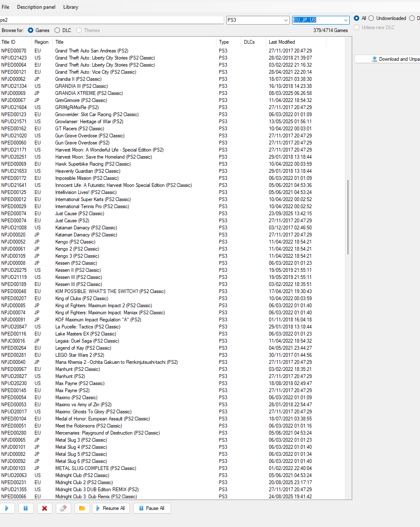The width and height of the screenshot is (420, 527).
Task: Select Impossible Mission (PS2 Classic) row
Action: [173, 178]
